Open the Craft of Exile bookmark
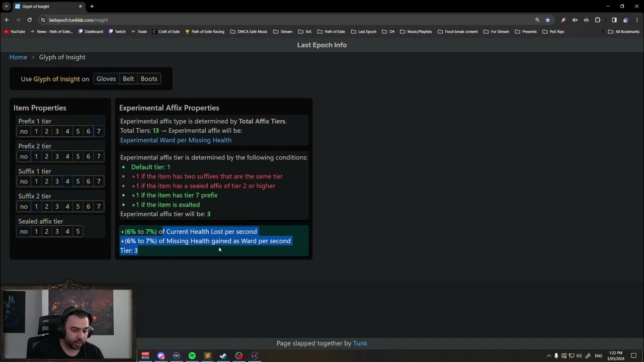 pos(166,32)
